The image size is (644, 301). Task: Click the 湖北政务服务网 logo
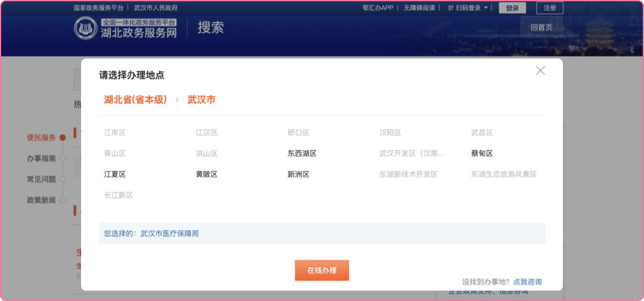point(126,28)
